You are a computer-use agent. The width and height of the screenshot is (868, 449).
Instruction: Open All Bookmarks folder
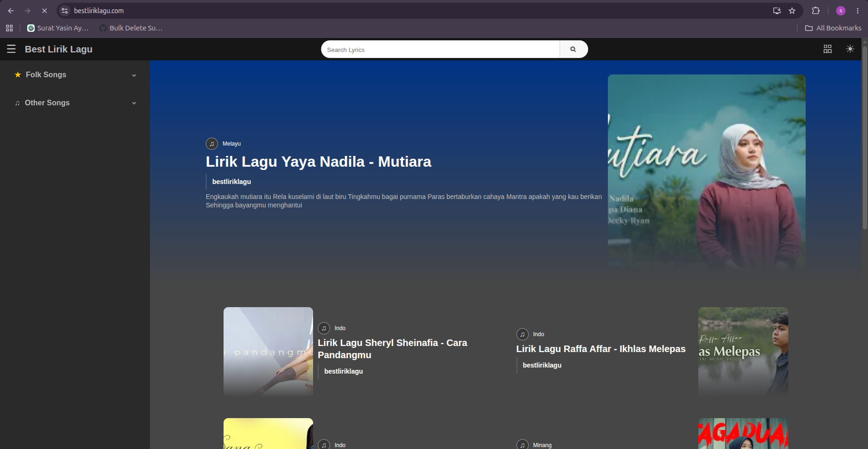tap(833, 28)
